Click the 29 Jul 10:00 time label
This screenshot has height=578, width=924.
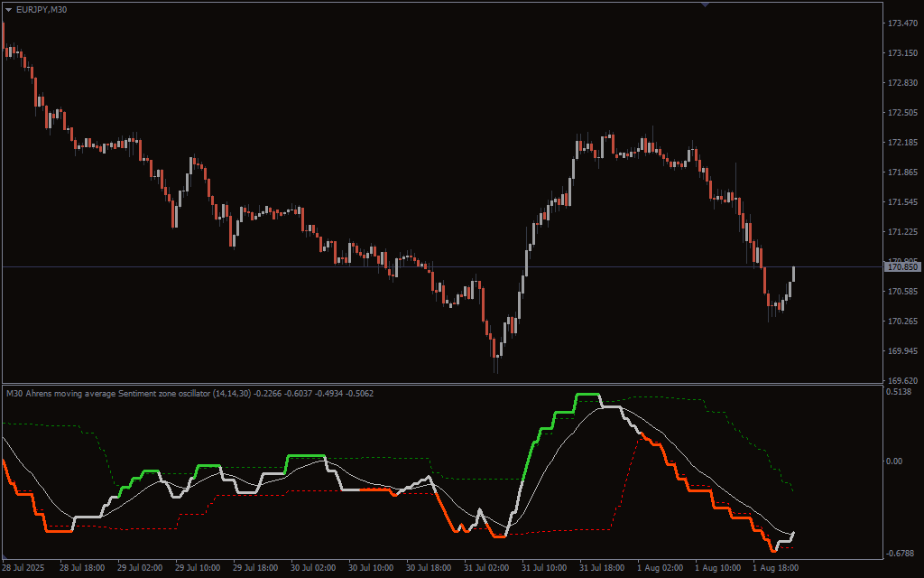197,568
